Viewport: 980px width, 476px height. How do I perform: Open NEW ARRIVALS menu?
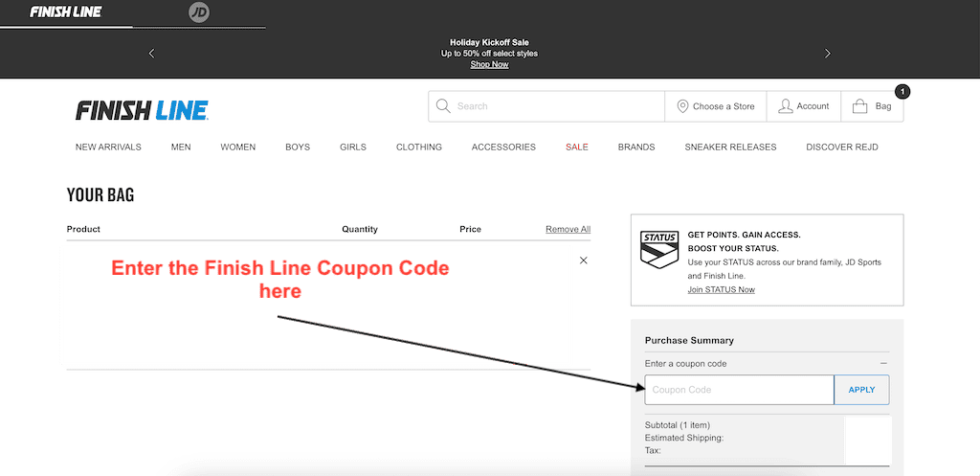(108, 147)
